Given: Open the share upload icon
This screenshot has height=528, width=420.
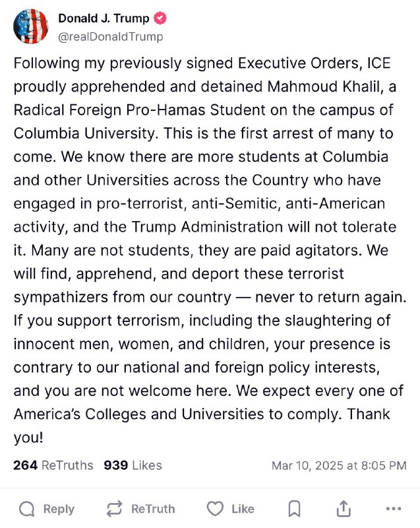Looking at the screenshot, I should point(344,508).
